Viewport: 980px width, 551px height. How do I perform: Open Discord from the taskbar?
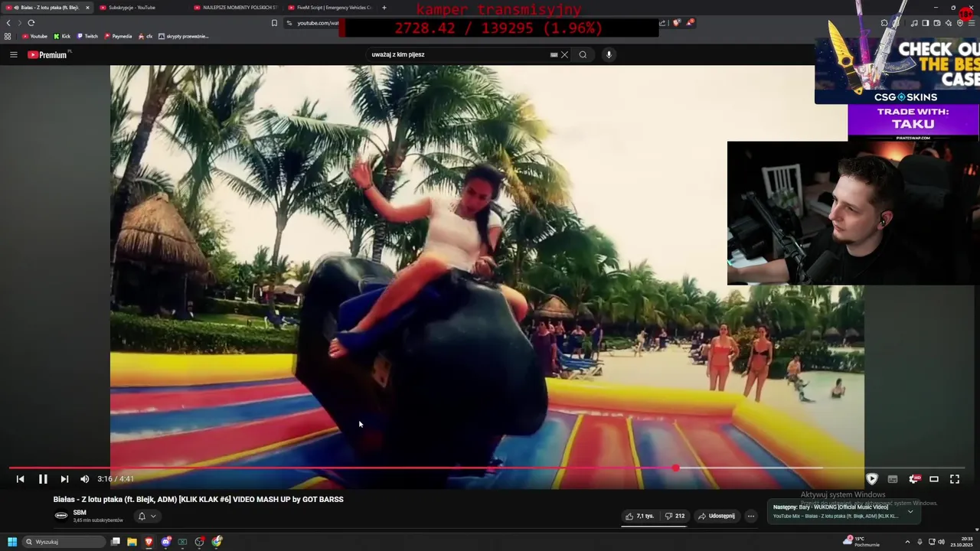tap(165, 542)
